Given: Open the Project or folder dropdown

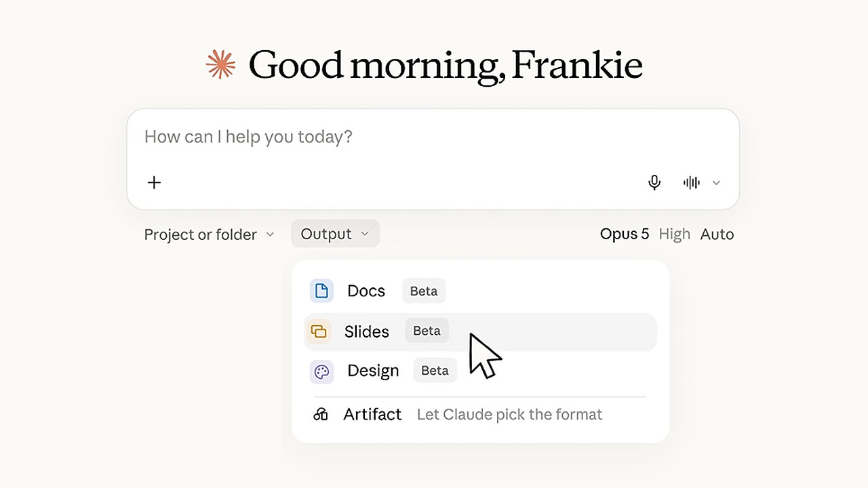Looking at the screenshot, I should [209, 235].
